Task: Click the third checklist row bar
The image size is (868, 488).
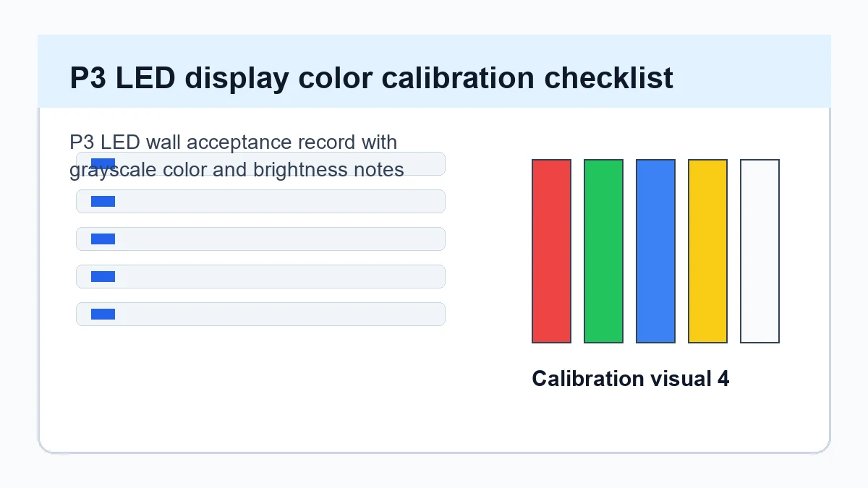Action: 260,239
